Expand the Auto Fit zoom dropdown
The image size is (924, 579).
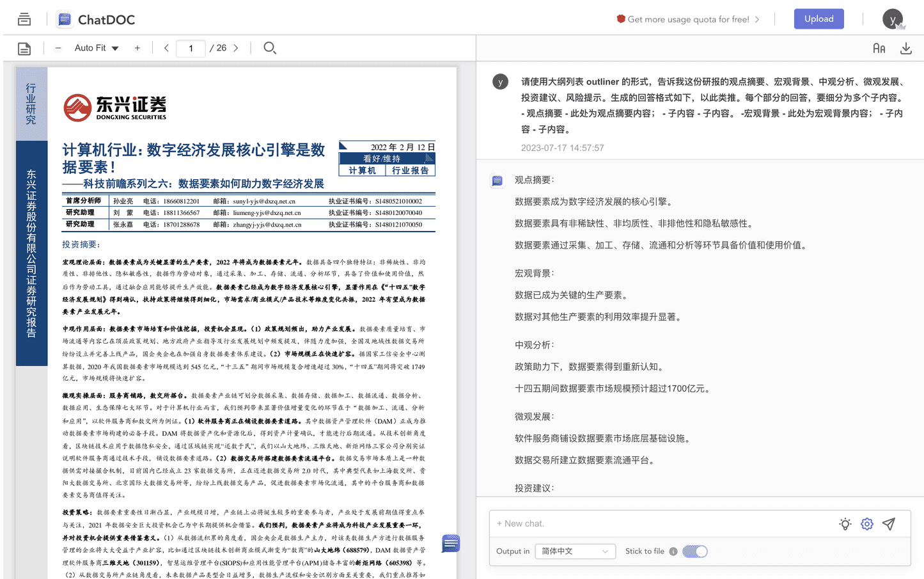tap(97, 48)
